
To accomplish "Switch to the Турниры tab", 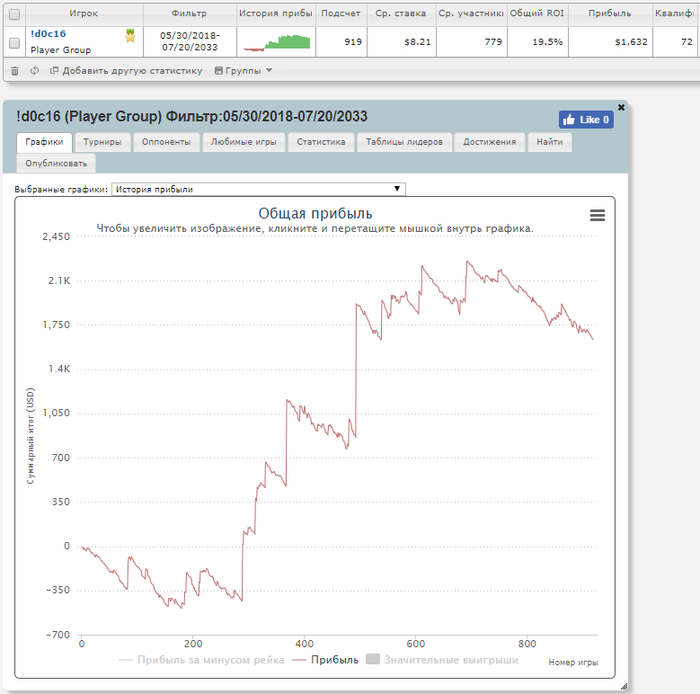I will 102,142.
